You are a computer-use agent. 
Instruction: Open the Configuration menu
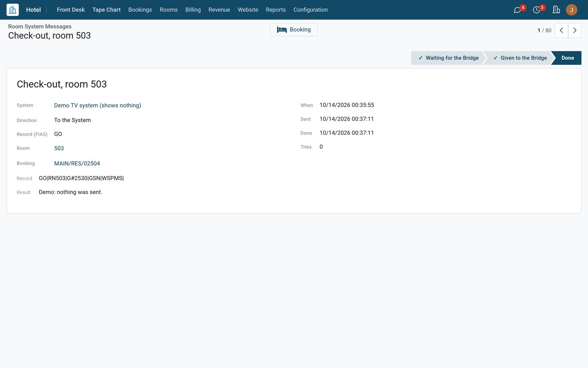point(311,10)
